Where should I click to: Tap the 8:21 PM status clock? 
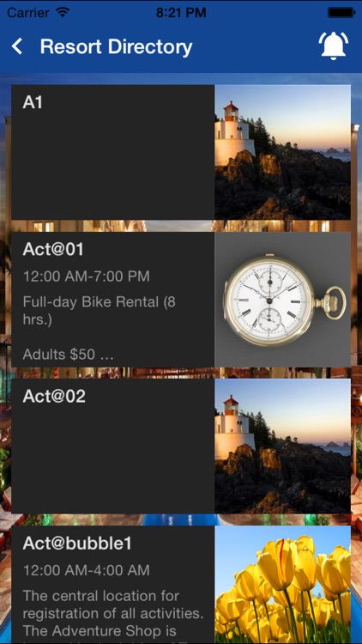(x=181, y=13)
